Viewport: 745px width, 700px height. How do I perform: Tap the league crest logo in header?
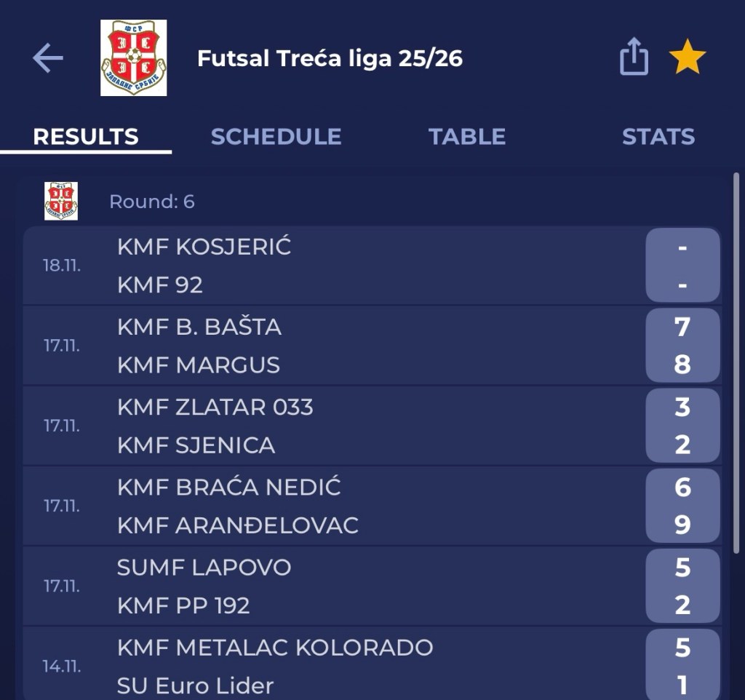pyautogui.click(x=133, y=58)
